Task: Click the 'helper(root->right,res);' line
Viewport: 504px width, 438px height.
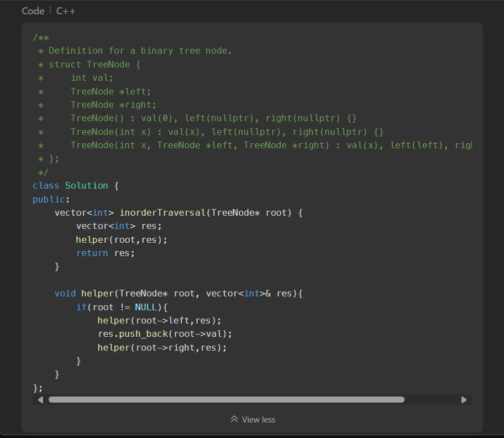Action: click(x=162, y=348)
